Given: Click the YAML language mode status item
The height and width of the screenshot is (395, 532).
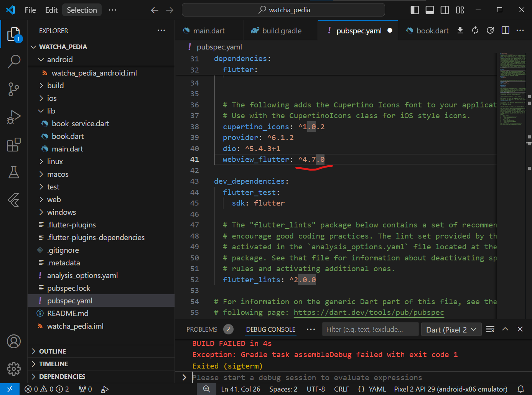Looking at the screenshot, I should tap(372, 389).
